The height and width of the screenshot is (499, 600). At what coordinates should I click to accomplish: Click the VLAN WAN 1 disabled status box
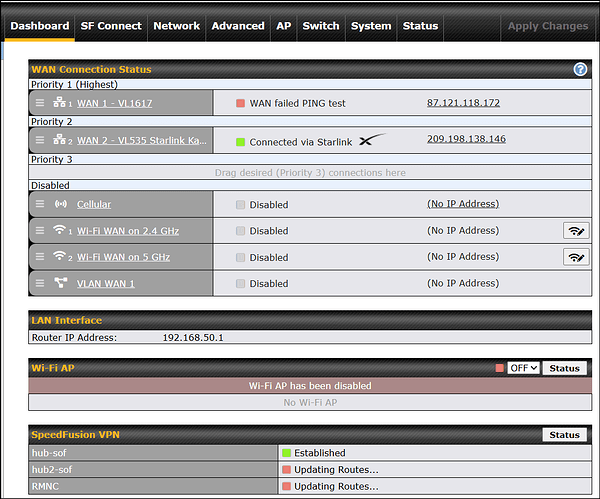pyautogui.click(x=240, y=284)
